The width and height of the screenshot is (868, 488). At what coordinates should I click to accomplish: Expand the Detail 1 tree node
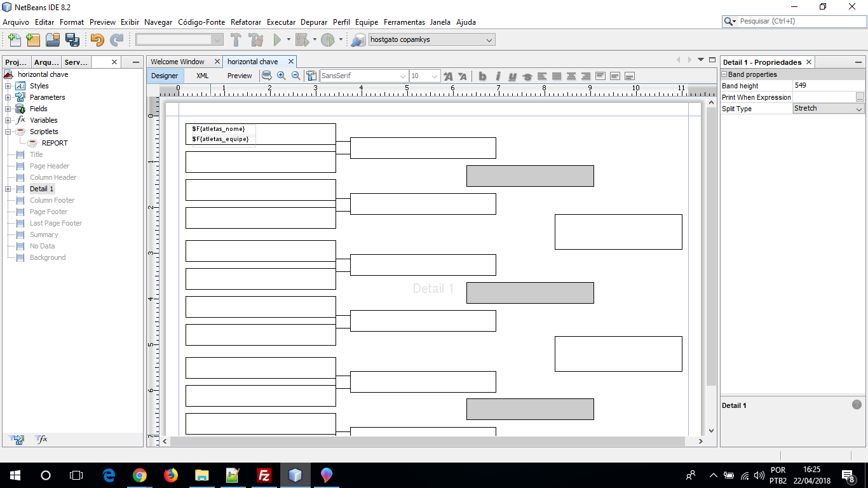8,189
